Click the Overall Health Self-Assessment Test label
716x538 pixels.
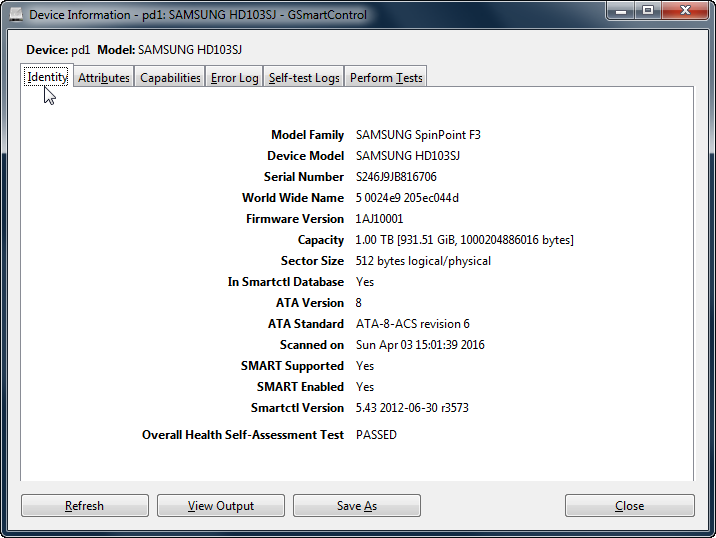coord(242,435)
